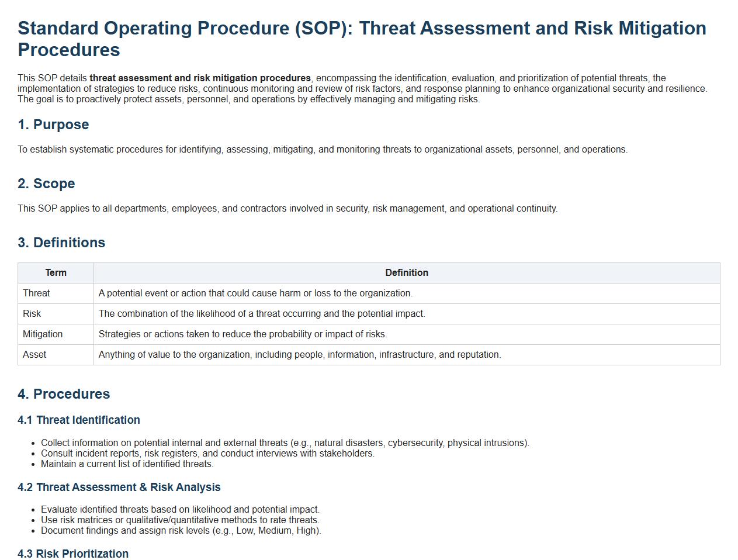Click the 'Definition' column header
Viewport: 738px width, 560px height.
click(x=406, y=273)
